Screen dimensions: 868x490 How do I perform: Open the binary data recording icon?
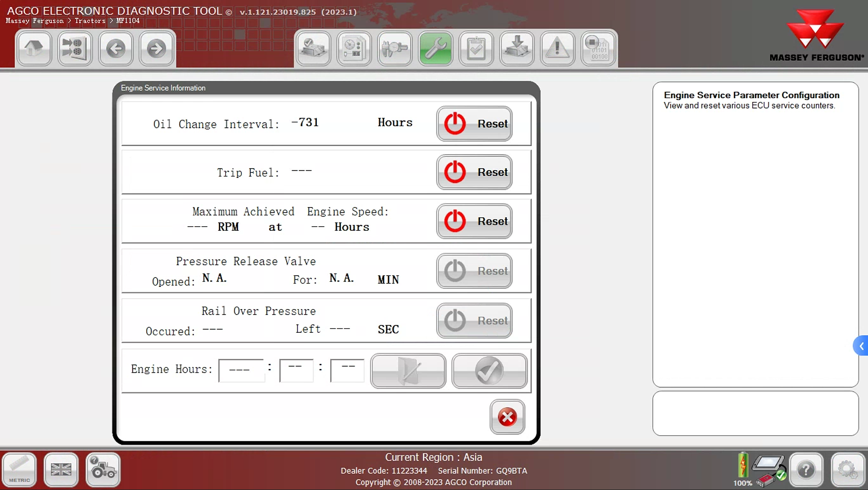point(598,48)
